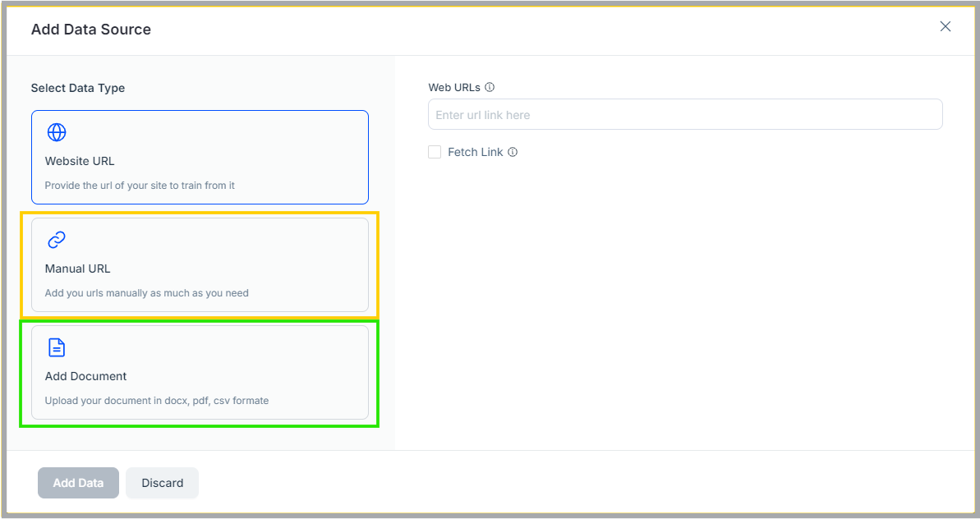The height and width of the screenshot is (519, 980).
Task: Click 'Provide the url of your site' description
Action: point(140,186)
